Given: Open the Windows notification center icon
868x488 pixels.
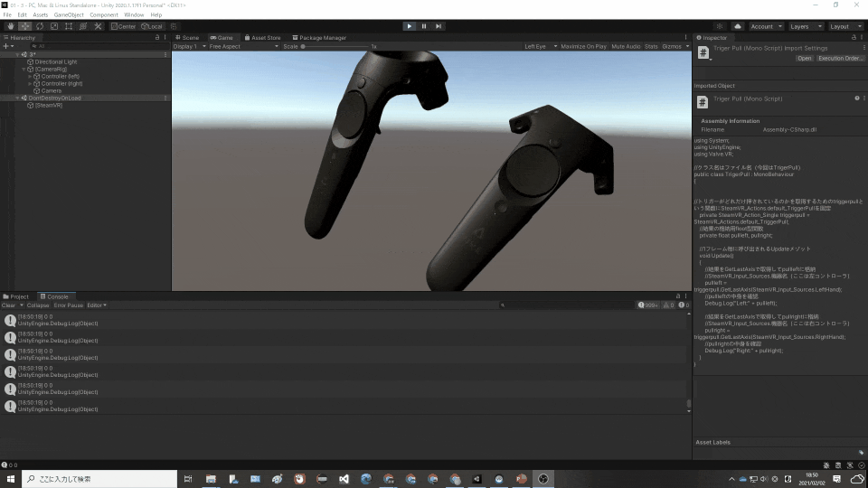Looking at the screenshot, I should (x=837, y=479).
